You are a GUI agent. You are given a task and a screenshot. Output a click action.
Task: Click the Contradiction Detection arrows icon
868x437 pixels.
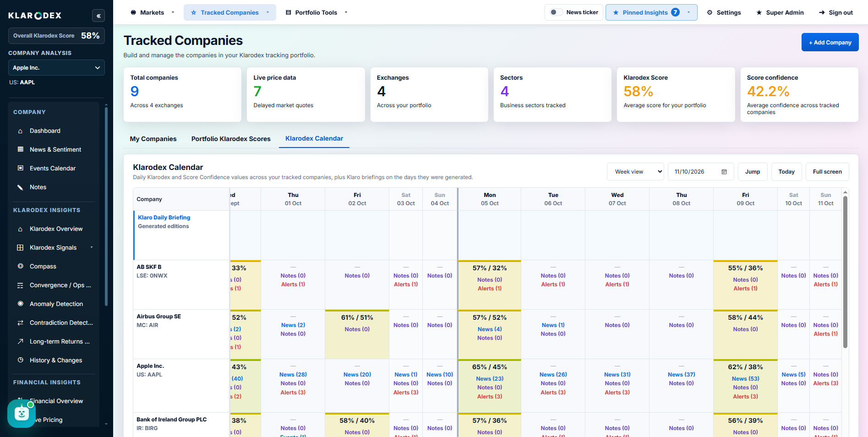[x=20, y=323]
